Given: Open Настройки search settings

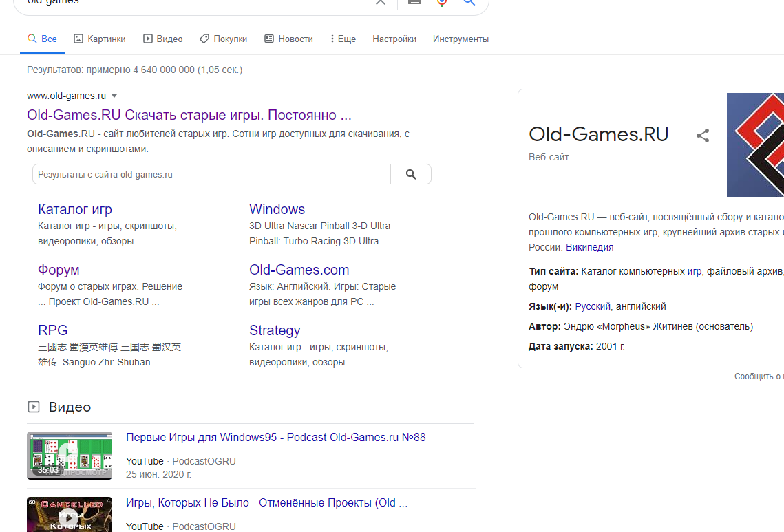Looking at the screenshot, I should [x=394, y=39].
